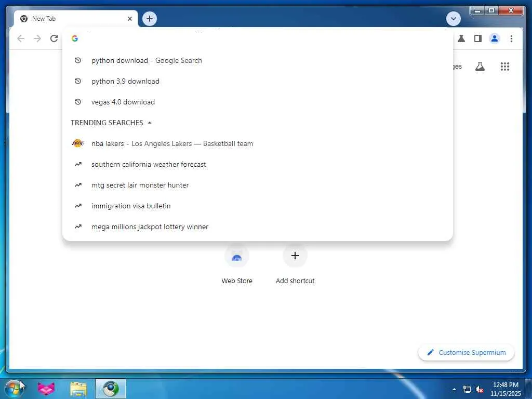Screen dimensions: 532x399
Task: Select 'immigration visa bulletin' suggestion
Action: click(258, 206)
